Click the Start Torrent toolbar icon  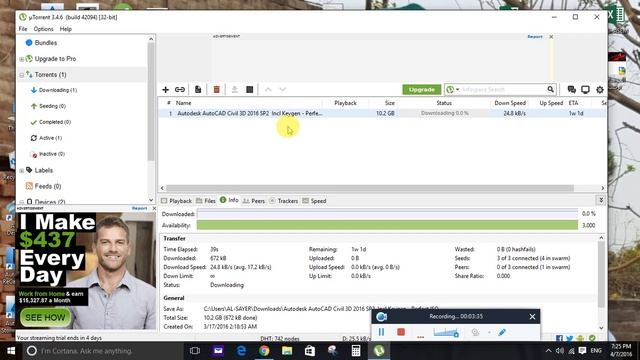pyautogui.click(x=235, y=89)
